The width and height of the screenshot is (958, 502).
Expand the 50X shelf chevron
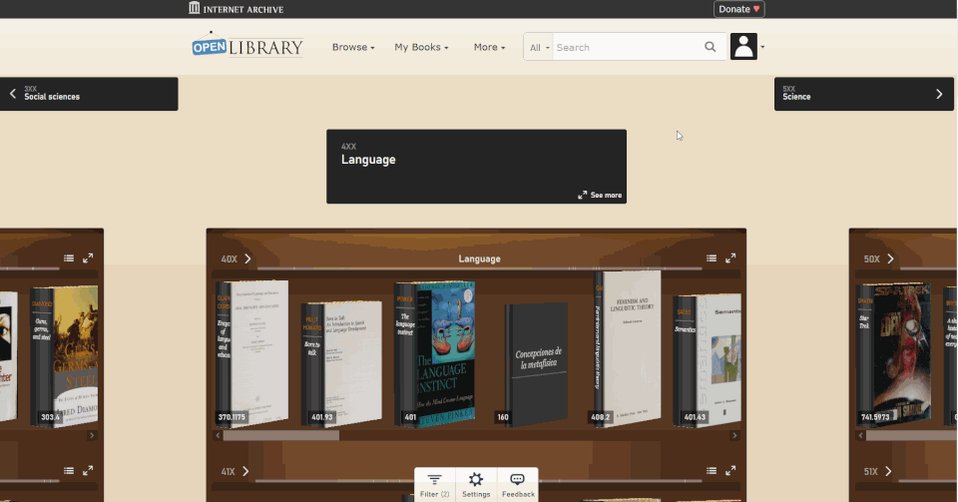[x=890, y=259]
